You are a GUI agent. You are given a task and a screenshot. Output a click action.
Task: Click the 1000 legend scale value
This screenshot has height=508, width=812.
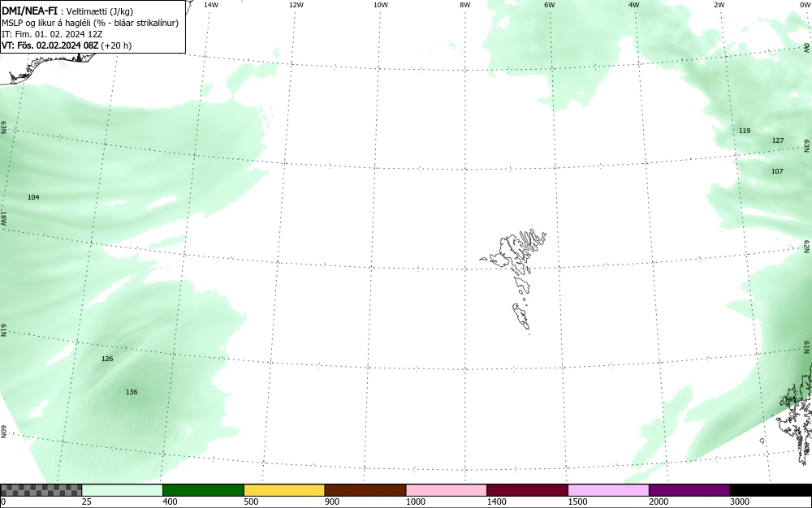[415, 502]
